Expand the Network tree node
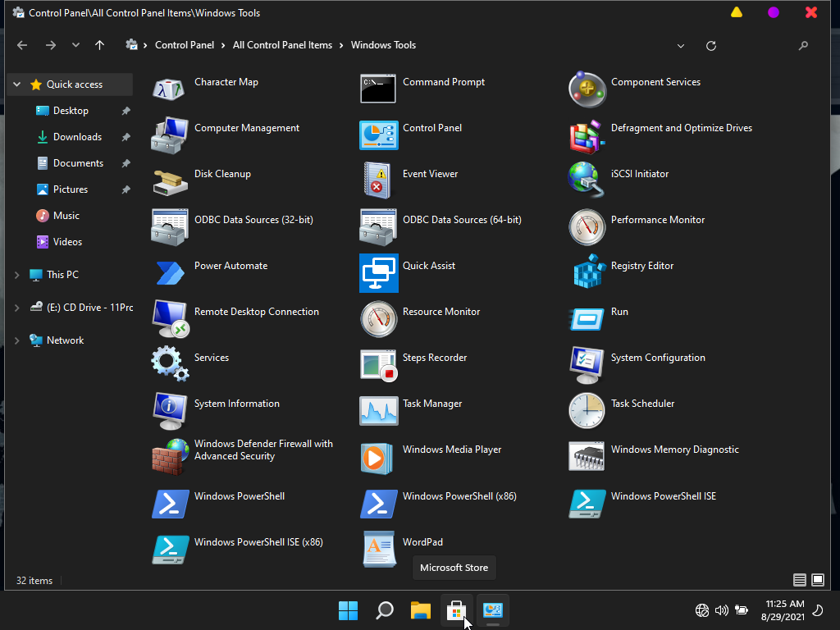 click(17, 340)
